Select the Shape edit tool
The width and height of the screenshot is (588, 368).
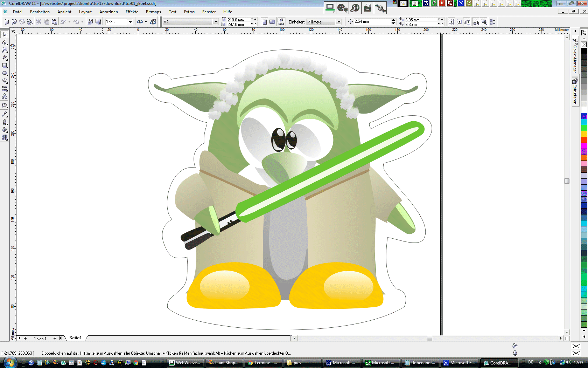(x=5, y=42)
